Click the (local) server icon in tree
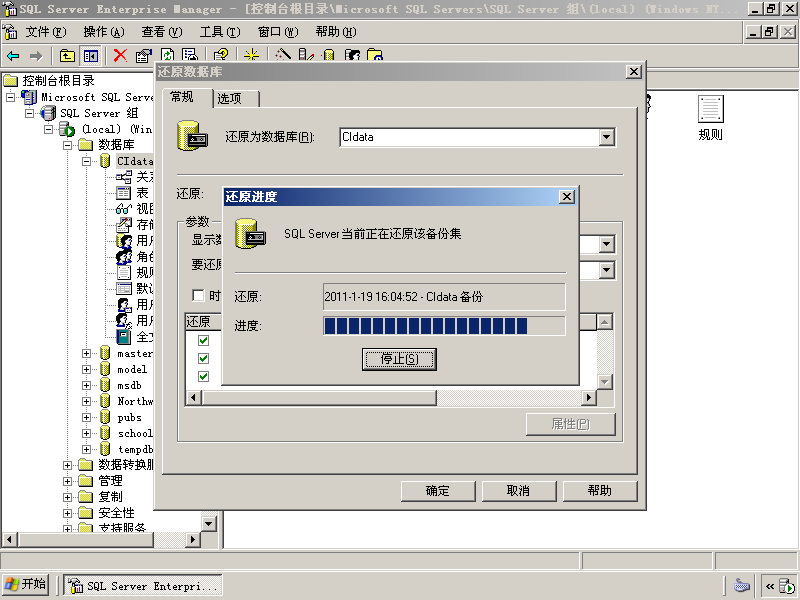 click(67, 129)
